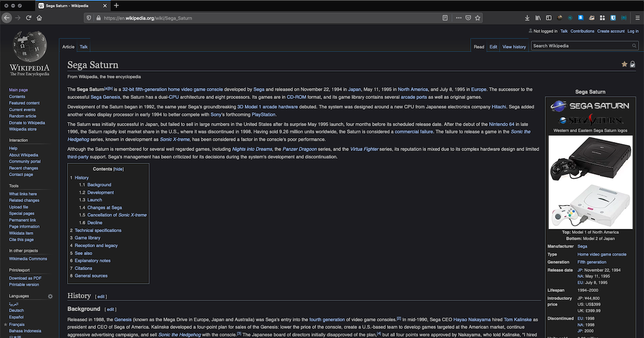Jump to Game library in contents
Image resolution: width=644 pixels, height=338 pixels.
point(87,238)
